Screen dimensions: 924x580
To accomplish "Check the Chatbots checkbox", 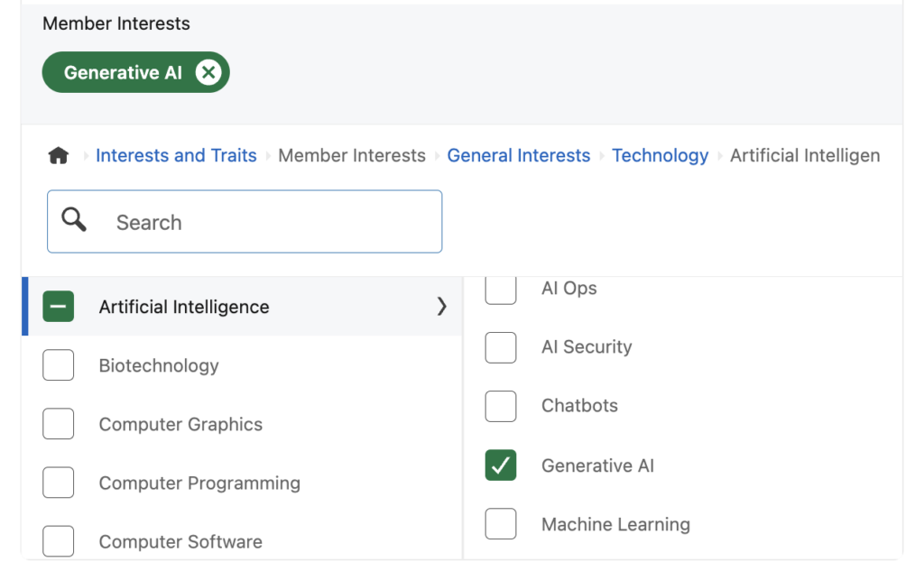I will click(501, 406).
